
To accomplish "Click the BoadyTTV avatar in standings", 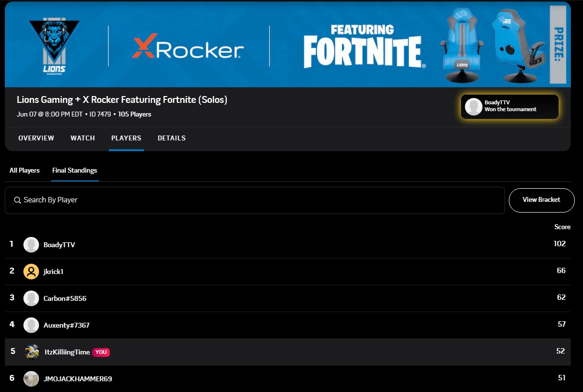I will pos(31,244).
